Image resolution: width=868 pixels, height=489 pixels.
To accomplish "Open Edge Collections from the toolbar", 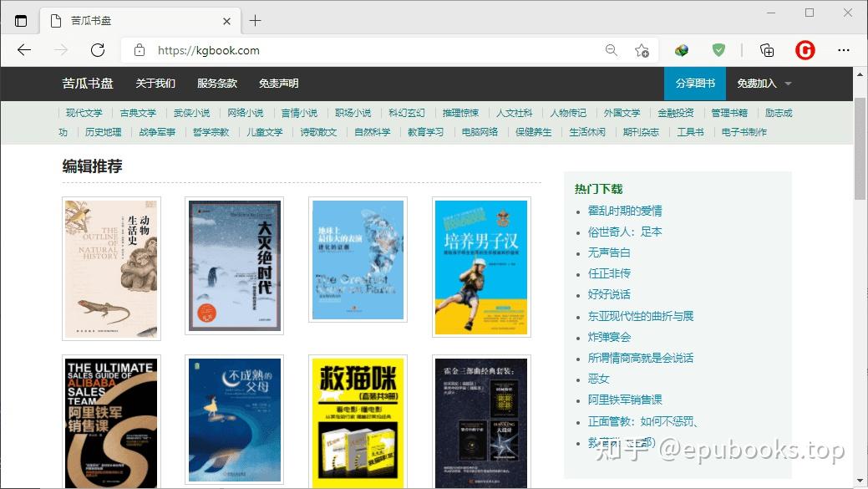I will tap(766, 50).
